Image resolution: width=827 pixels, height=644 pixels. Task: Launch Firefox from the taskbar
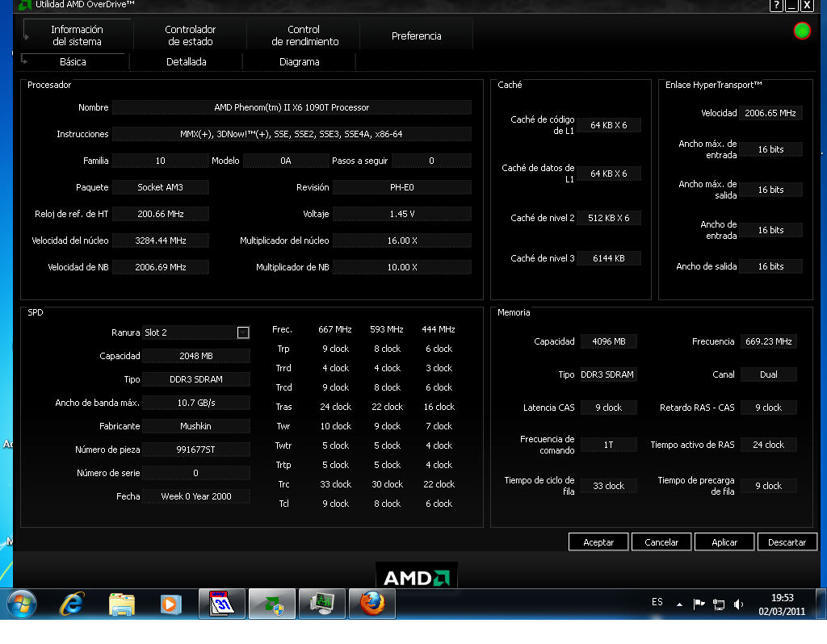372,604
